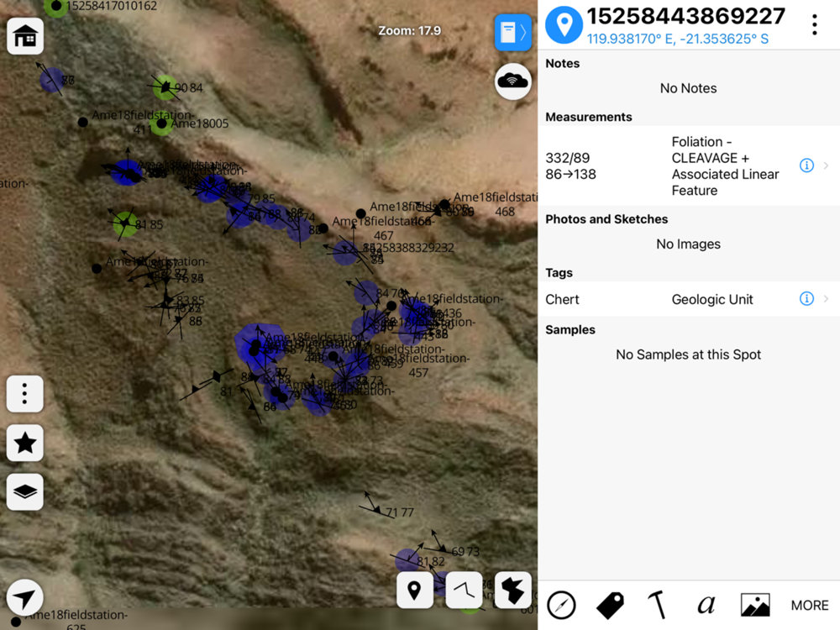Open the compass measurements tab
840x630 pixels.
tap(561, 606)
